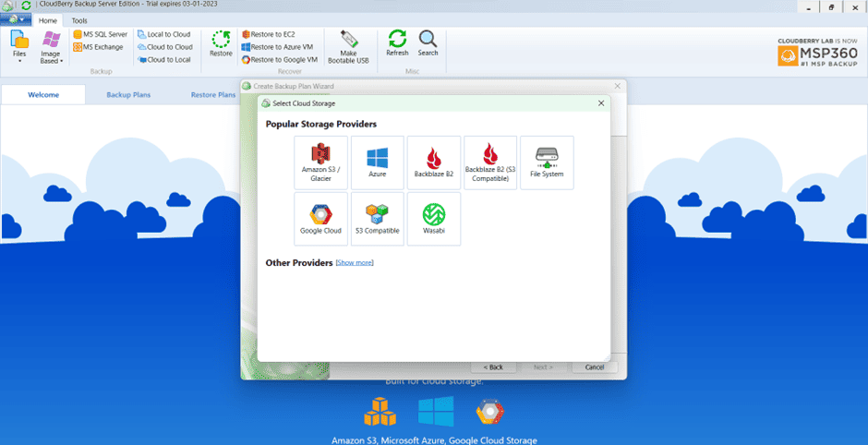Viewport: 868px width, 445px height.
Task: Click the Refresh ribbon icon
Action: click(397, 42)
